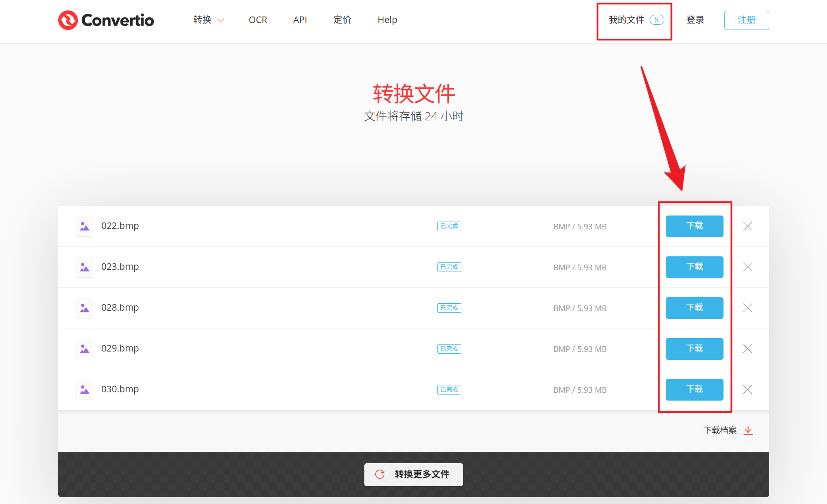This screenshot has height=504, width=827.
Task: Switch to the OCR page
Action: tap(258, 20)
